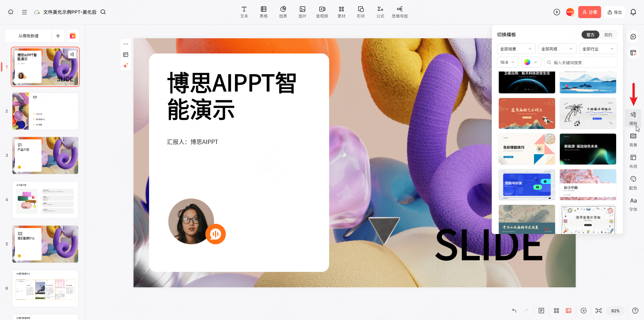644x320 pixels.
Task: Open the three-dots more options on canvas
Action: [x=126, y=44]
